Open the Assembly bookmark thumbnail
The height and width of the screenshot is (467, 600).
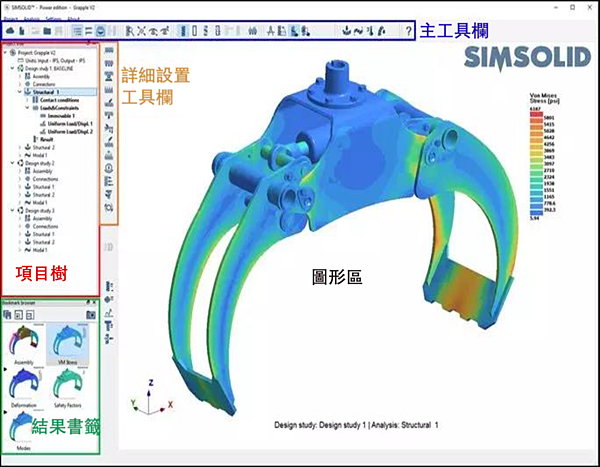pos(24,345)
